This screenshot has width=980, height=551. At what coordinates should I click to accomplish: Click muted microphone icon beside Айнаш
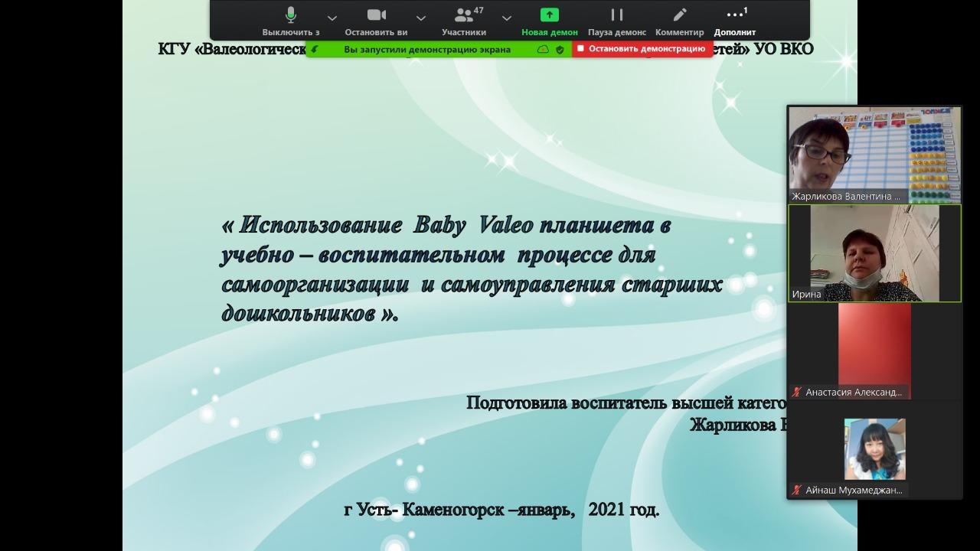(797, 490)
